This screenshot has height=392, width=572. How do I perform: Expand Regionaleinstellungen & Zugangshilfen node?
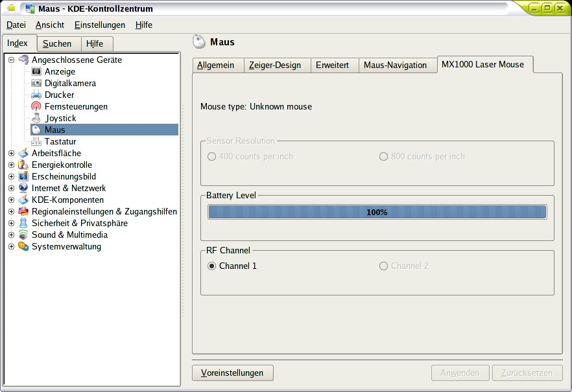click(x=11, y=211)
